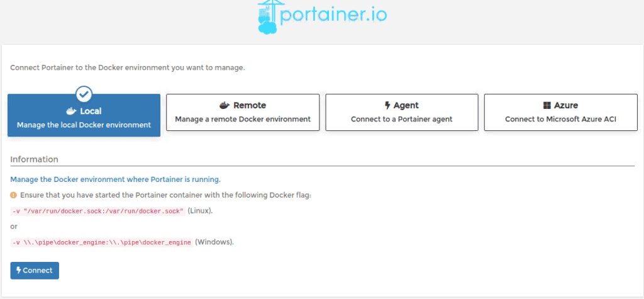Click the lightning bolt icon beside Agent

point(387,106)
